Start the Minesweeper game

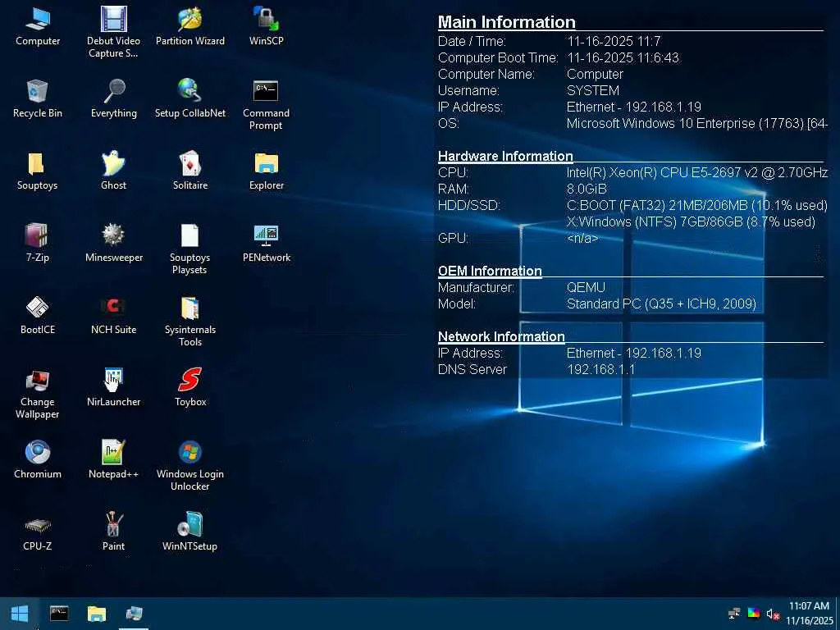tap(113, 244)
